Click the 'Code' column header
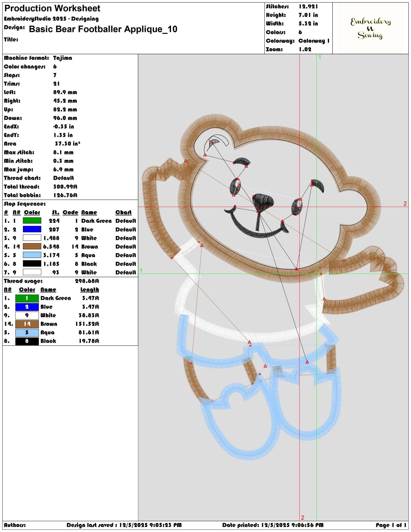Screen dimensions: 411x532 [x=70, y=212]
